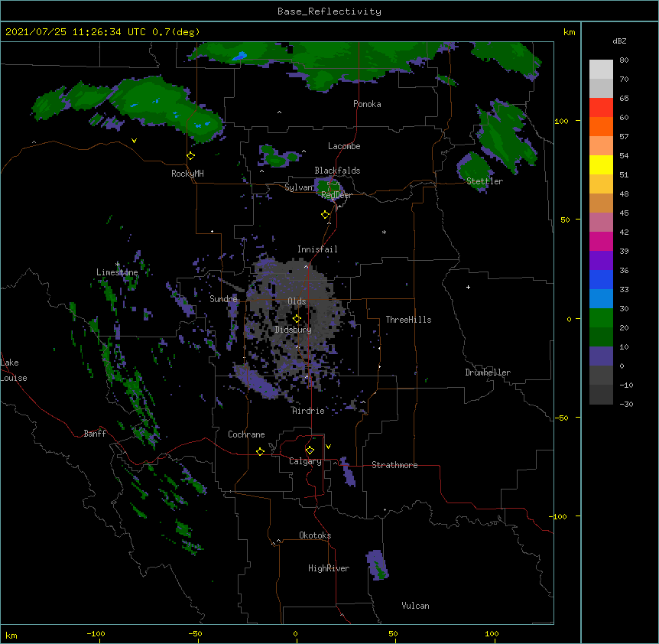Click the Olds city label
659x644 pixels.
(x=297, y=301)
